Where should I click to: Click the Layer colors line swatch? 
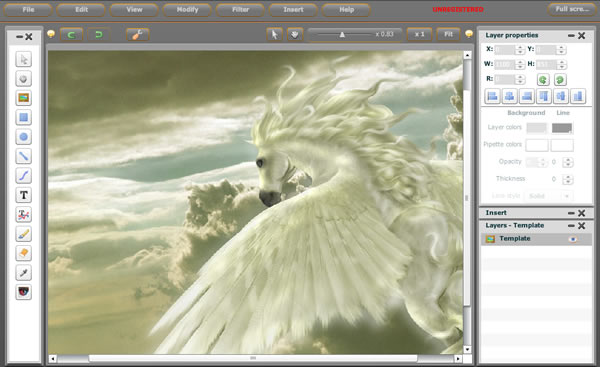562,128
